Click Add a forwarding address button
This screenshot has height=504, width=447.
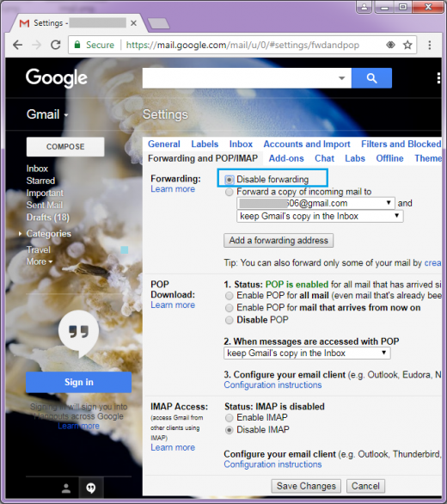click(x=279, y=241)
